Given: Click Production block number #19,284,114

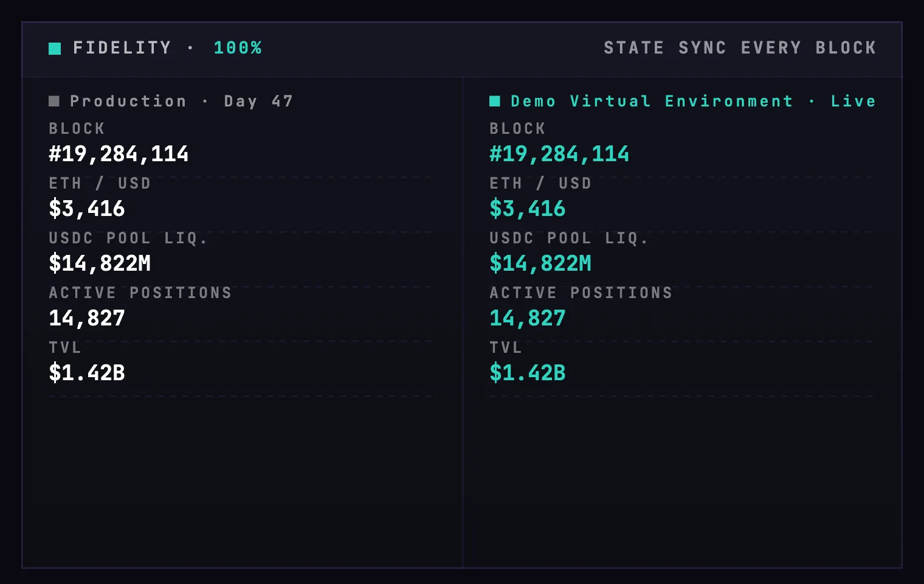Looking at the screenshot, I should pos(119,154).
